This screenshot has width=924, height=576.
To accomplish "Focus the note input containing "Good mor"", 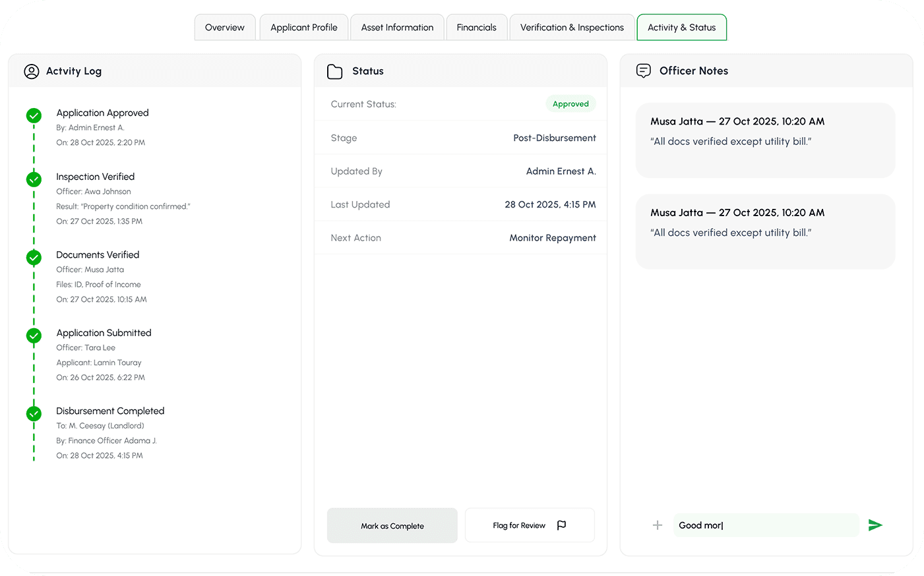I will pyautogui.click(x=766, y=525).
